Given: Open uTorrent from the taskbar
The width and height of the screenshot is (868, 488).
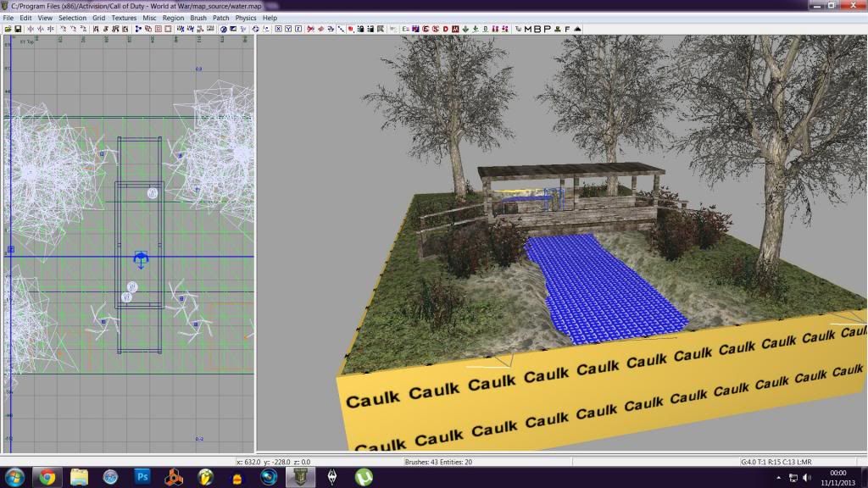Looking at the screenshot, I should point(364,477).
